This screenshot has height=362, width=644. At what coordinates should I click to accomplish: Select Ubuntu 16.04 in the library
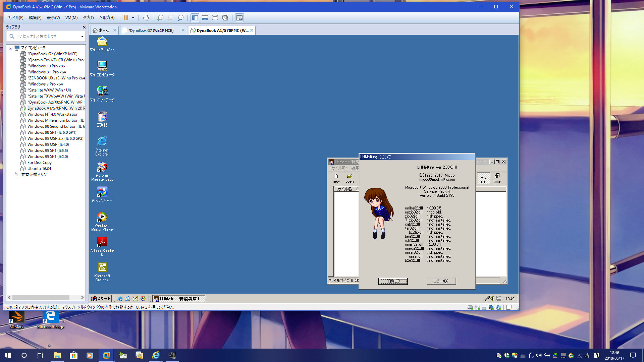pyautogui.click(x=39, y=169)
